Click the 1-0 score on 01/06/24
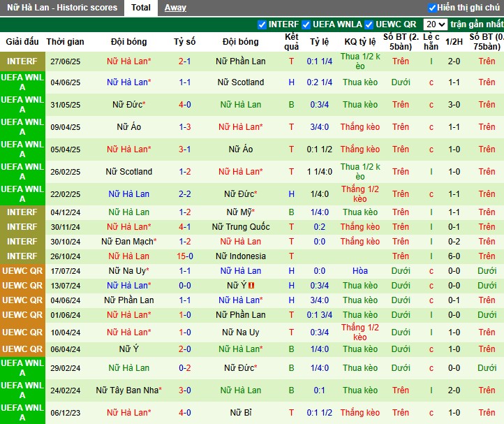The width and height of the screenshot is (504, 424). [184, 314]
